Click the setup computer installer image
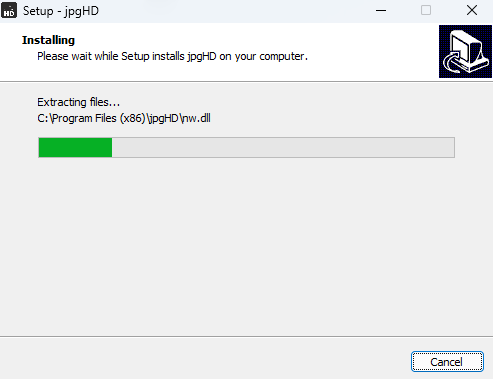The width and height of the screenshot is (493, 379). tap(465, 51)
